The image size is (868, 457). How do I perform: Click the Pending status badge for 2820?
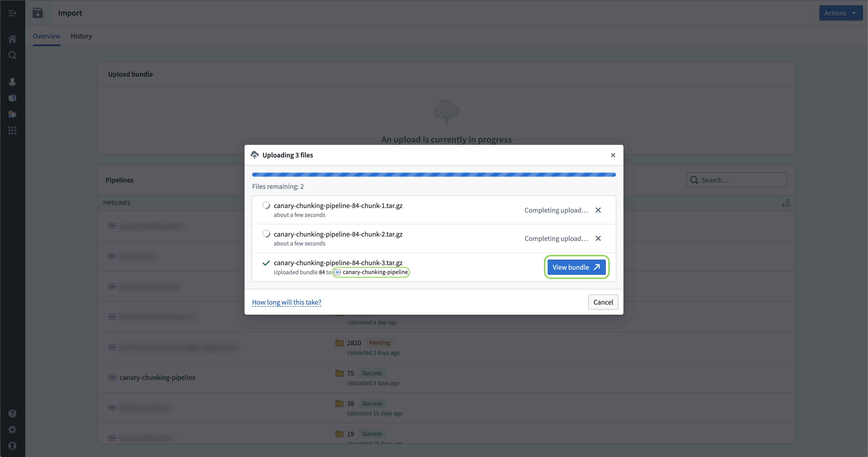379,343
